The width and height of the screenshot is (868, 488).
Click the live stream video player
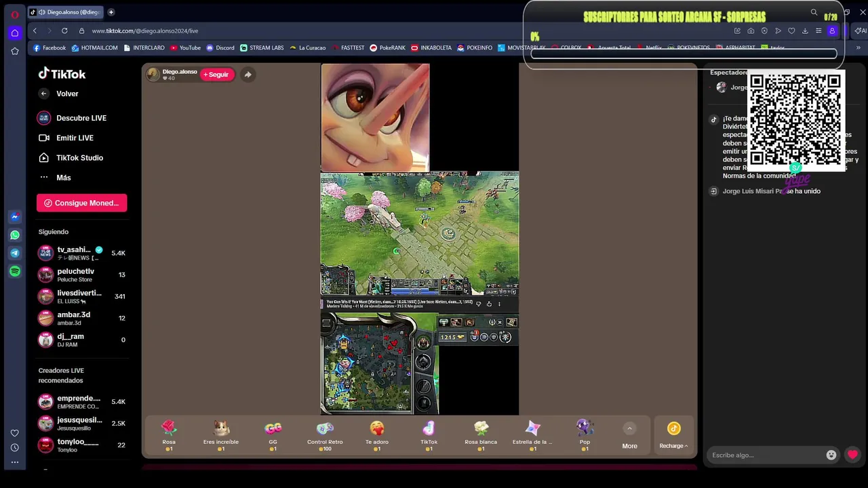(420, 239)
